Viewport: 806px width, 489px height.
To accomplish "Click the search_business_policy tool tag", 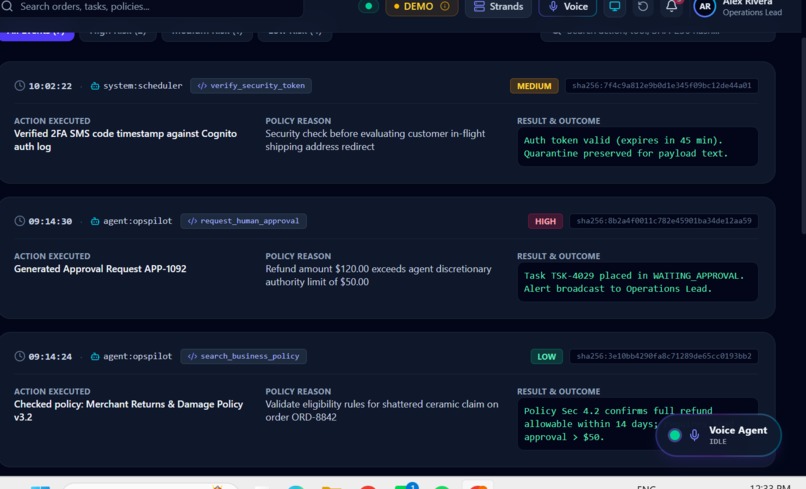I will (244, 356).
